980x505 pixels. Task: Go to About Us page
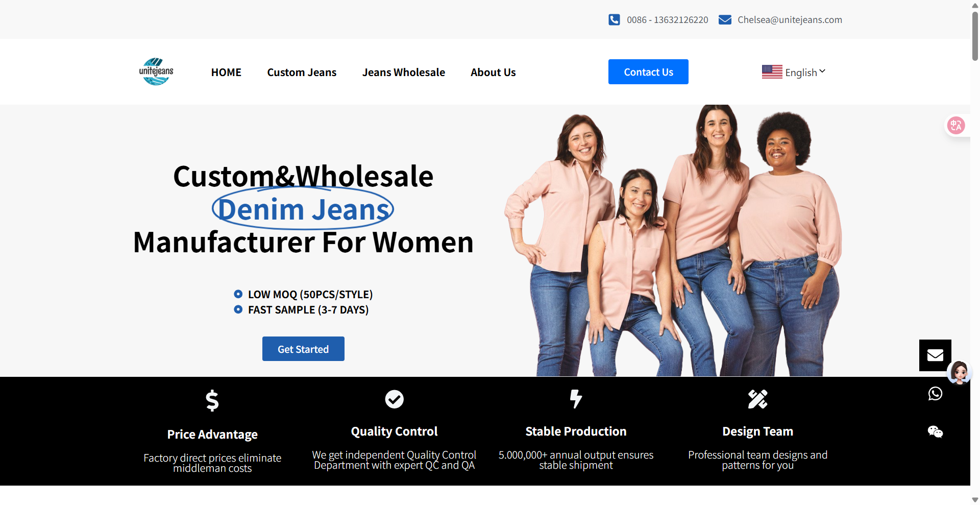(493, 73)
